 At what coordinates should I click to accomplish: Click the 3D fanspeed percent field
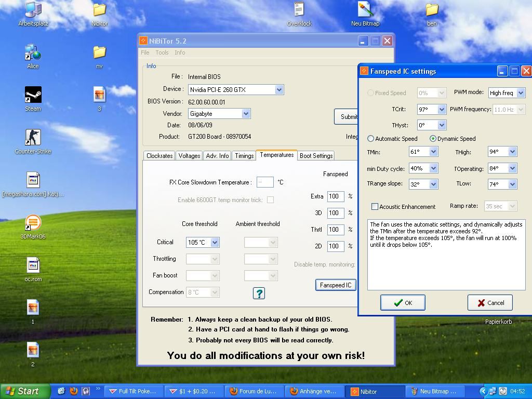(336, 212)
